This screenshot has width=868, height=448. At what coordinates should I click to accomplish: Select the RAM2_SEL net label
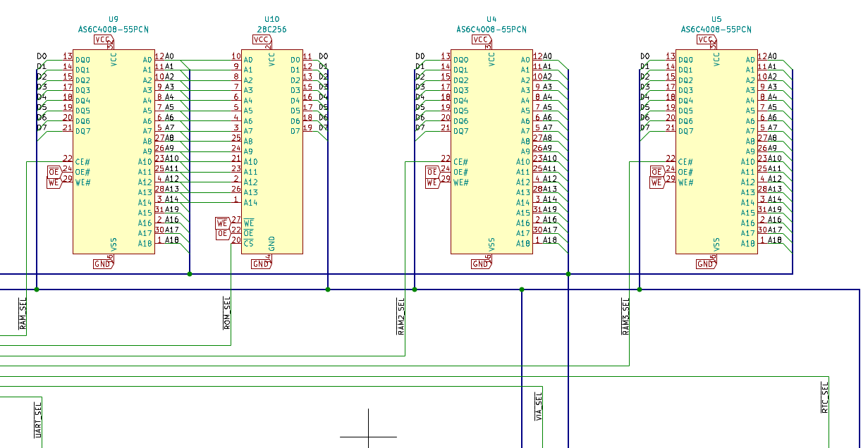pos(401,316)
